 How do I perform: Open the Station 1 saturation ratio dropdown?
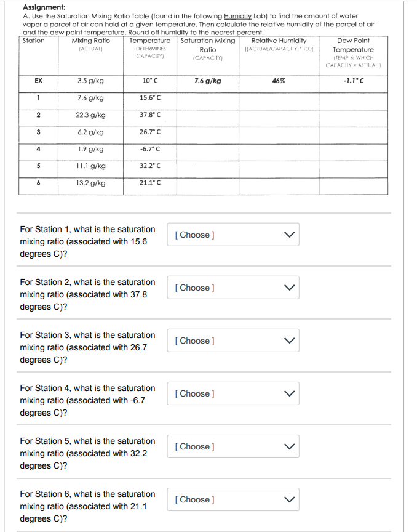(233, 235)
